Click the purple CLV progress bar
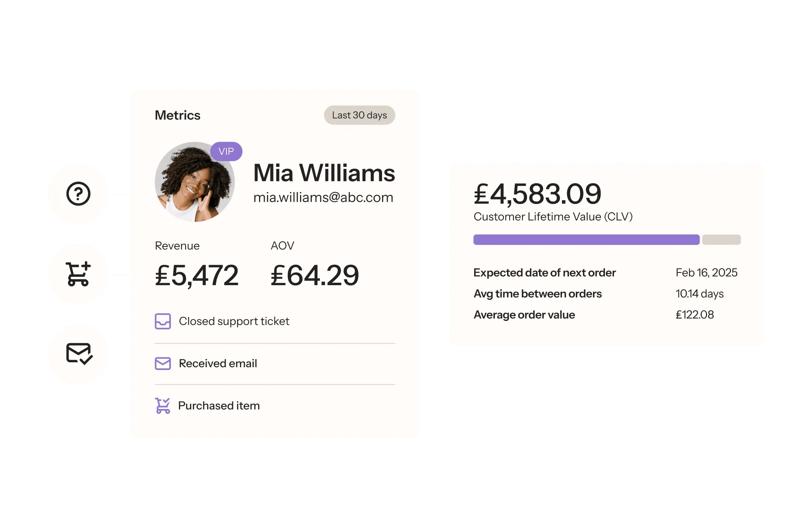This screenshot has height=528, width=812. tap(586, 240)
